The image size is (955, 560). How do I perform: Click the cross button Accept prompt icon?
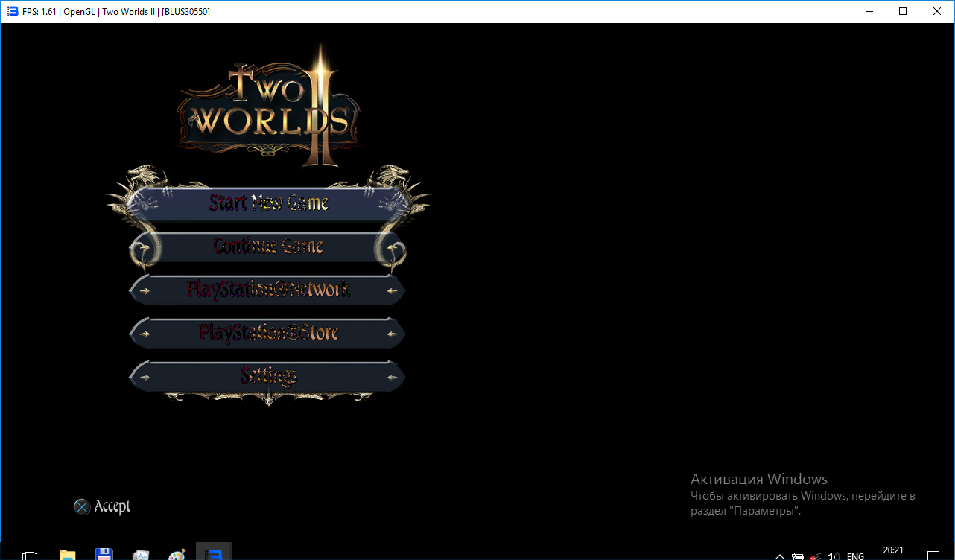pos(82,506)
